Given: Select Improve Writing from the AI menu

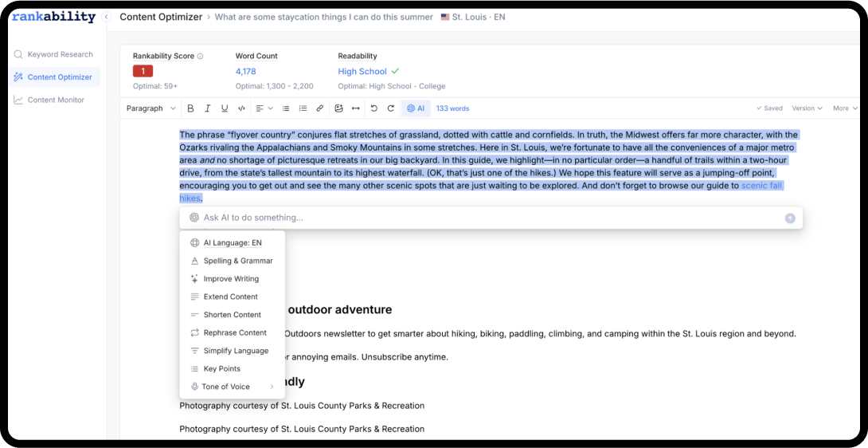Looking at the screenshot, I should tap(231, 279).
